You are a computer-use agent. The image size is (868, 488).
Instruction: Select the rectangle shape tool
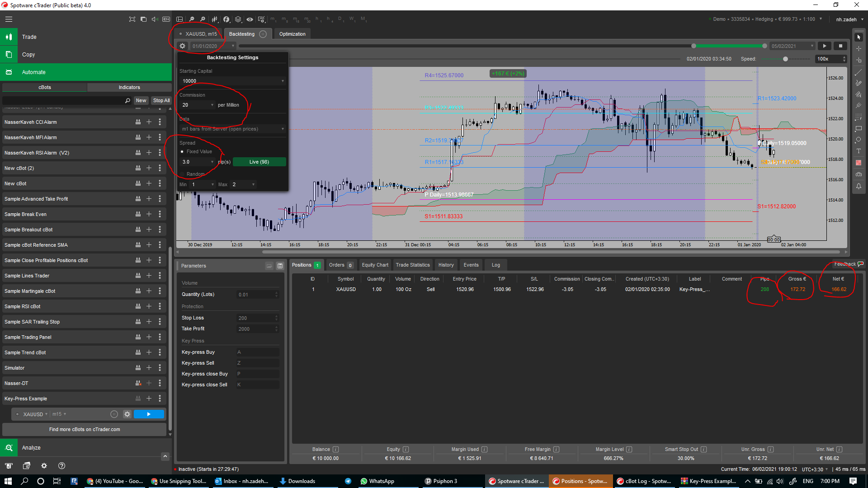point(859,129)
